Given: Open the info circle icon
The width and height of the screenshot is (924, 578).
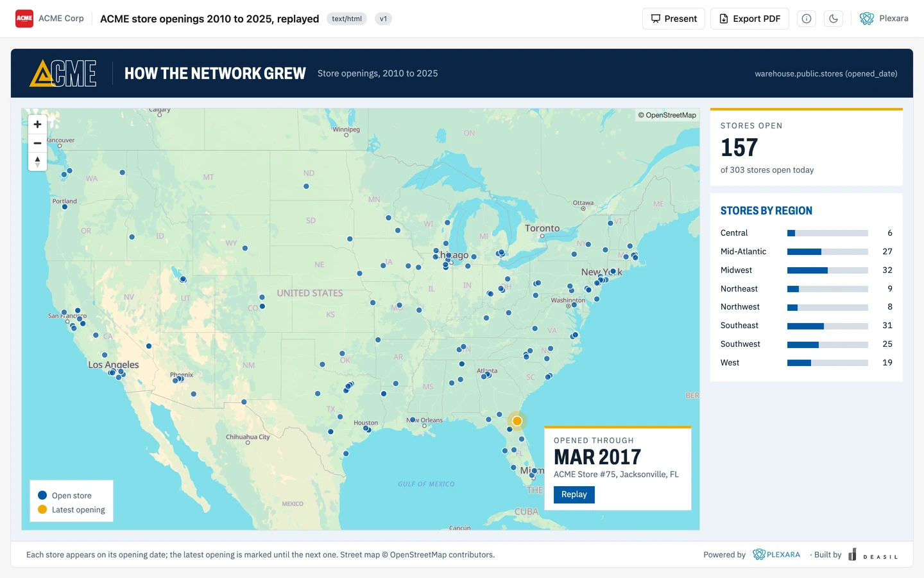Looking at the screenshot, I should coord(807,19).
